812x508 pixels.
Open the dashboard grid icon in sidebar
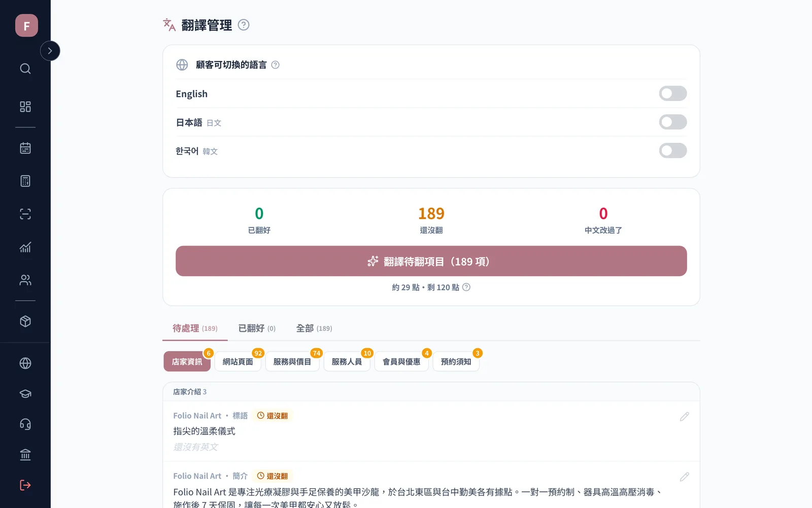(25, 107)
